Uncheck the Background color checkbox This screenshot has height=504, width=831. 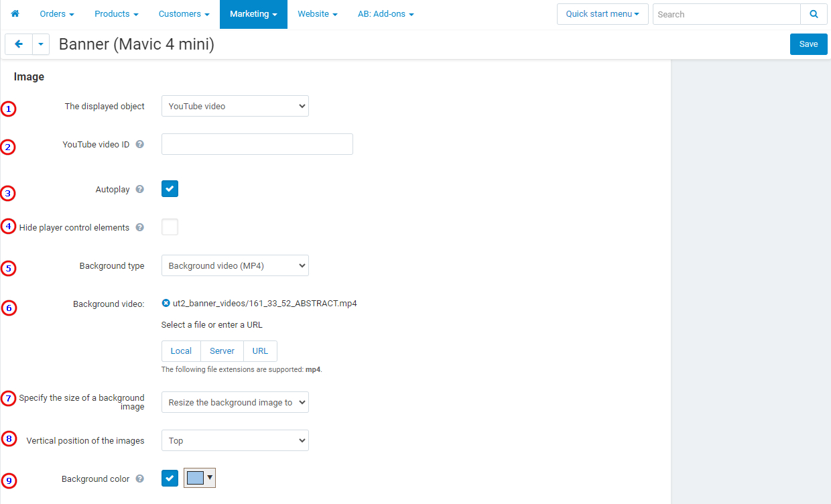coord(170,478)
